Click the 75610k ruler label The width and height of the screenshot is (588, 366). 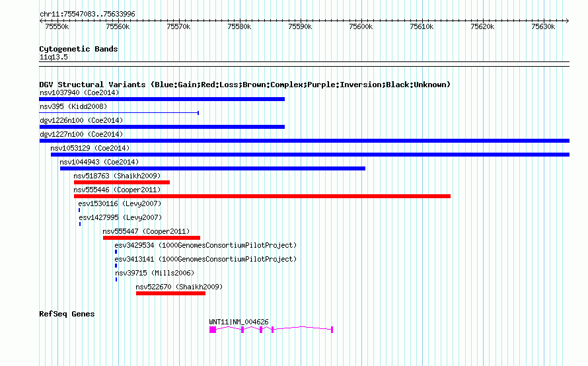pyautogui.click(x=422, y=26)
